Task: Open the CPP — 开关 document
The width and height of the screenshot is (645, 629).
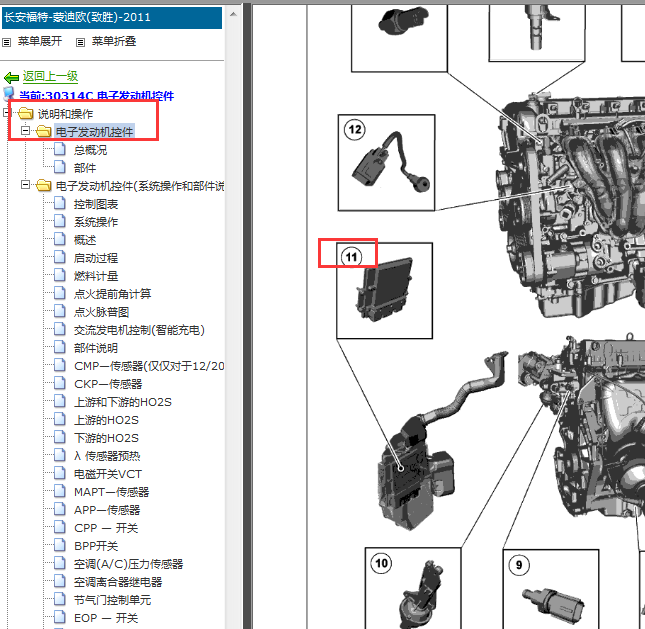Action: tap(106, 528)
